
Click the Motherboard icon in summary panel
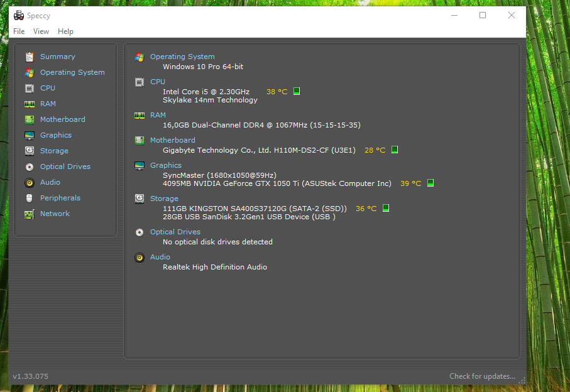pyautogui.click(x=140, y=140)
